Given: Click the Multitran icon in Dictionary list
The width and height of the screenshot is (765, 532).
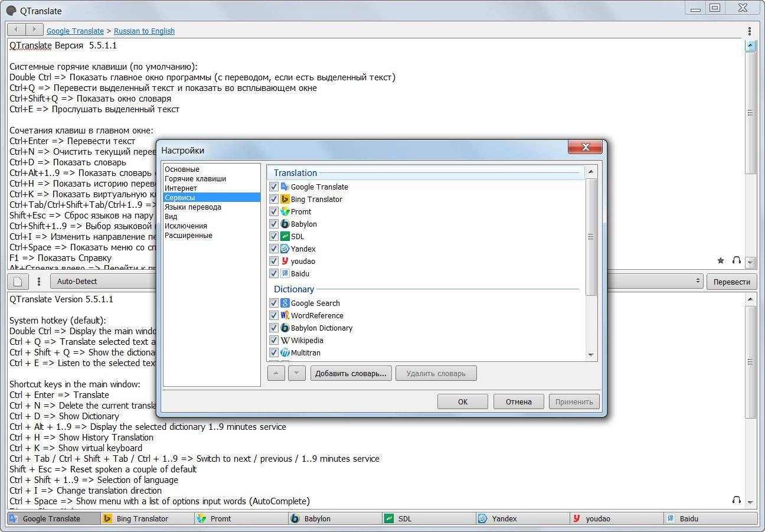Looking at the screenshot, I should 285,353.
